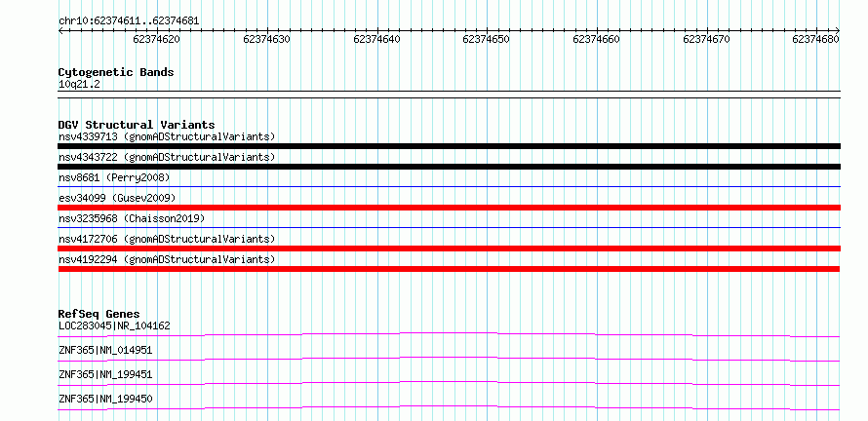Open variant nsv4343722 label
This screenshot has width=868, height=421.
(x=167, y=157)
